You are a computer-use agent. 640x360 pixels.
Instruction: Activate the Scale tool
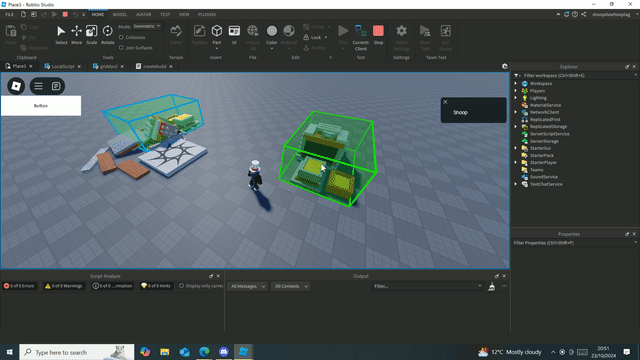tap(91, 34)
